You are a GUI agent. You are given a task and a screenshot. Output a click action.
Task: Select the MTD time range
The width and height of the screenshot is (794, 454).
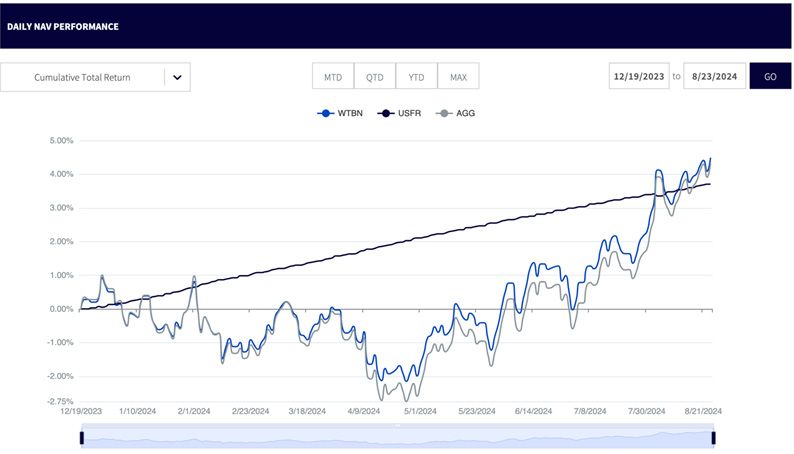pos(333,77)
